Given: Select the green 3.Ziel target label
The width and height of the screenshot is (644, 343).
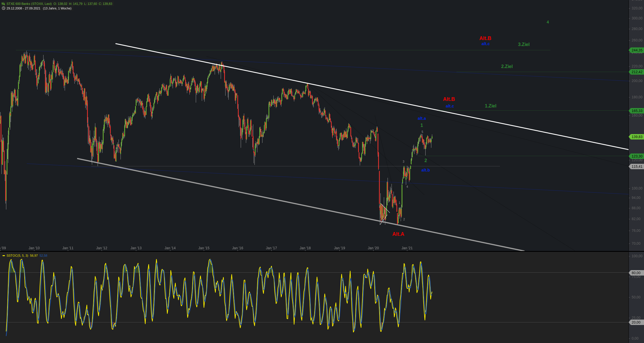Looking at the screenshot, I should click(524, 44).
